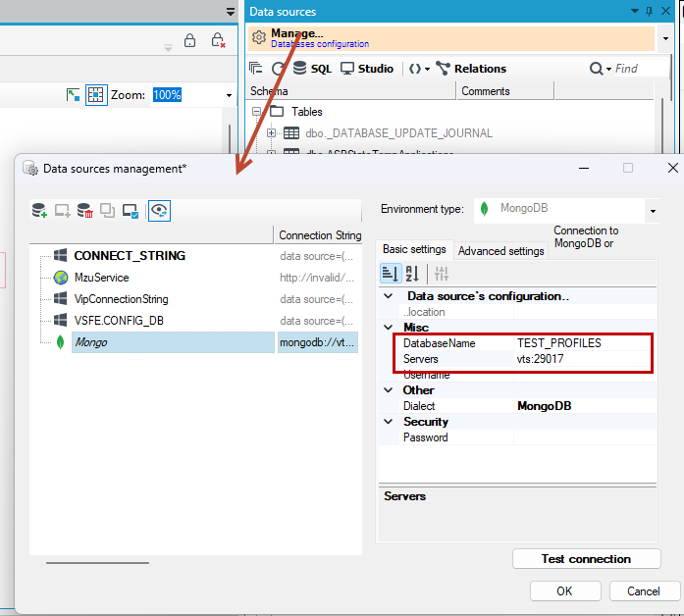Select the Mongo data source

click(x=173, y=342)
